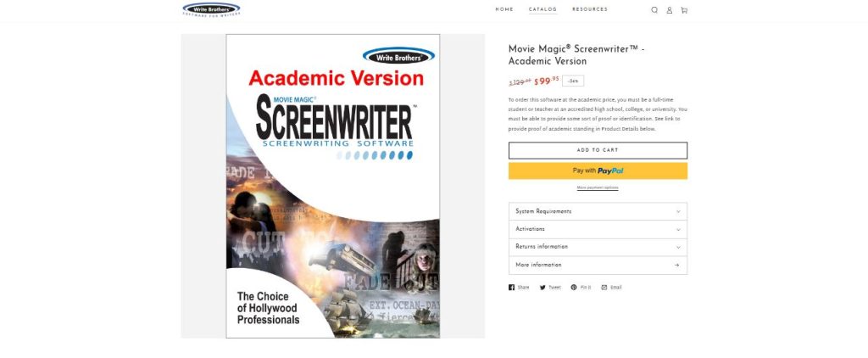Open the Academic Version product image

pos(332,186)
